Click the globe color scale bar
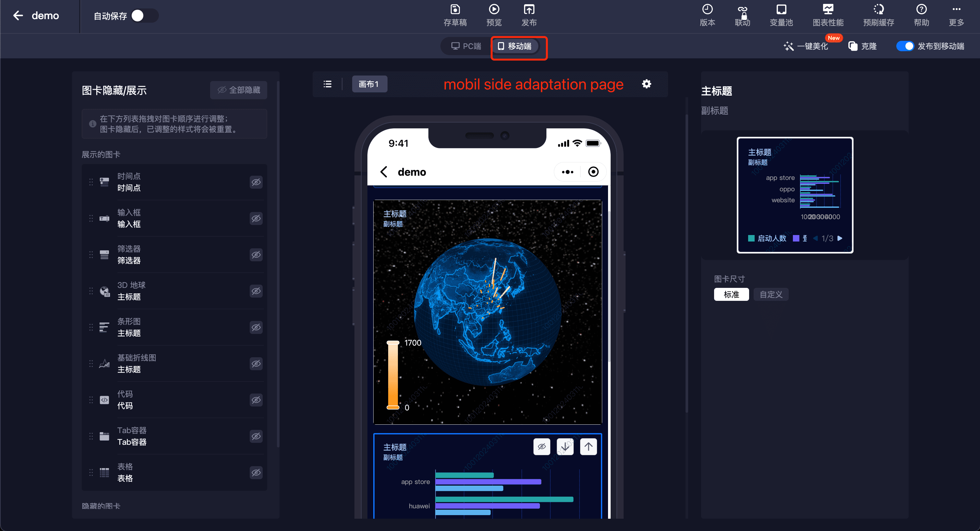Screen dimensions: 980x531 coord(393,375)
